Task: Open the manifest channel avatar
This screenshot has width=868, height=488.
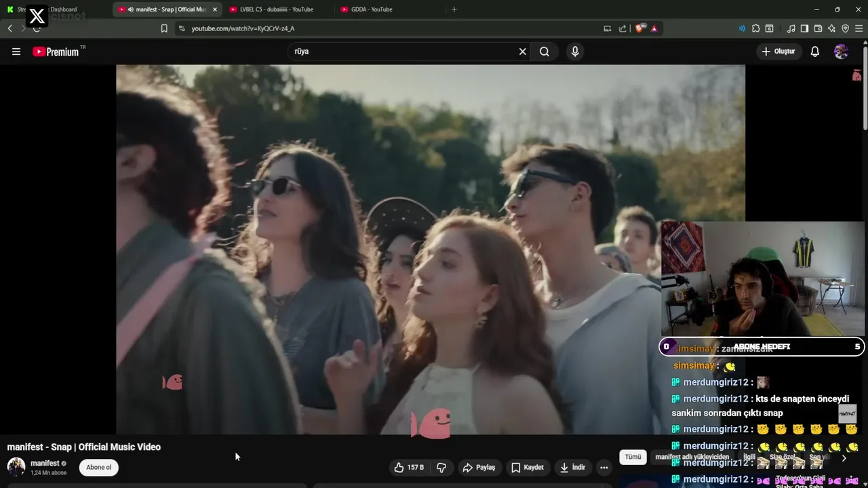Action: (16, 467)
